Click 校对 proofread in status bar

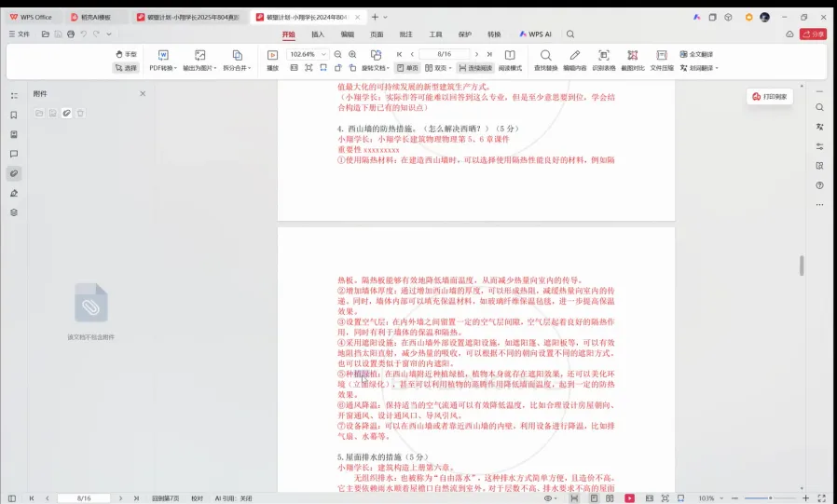point(197,498)
